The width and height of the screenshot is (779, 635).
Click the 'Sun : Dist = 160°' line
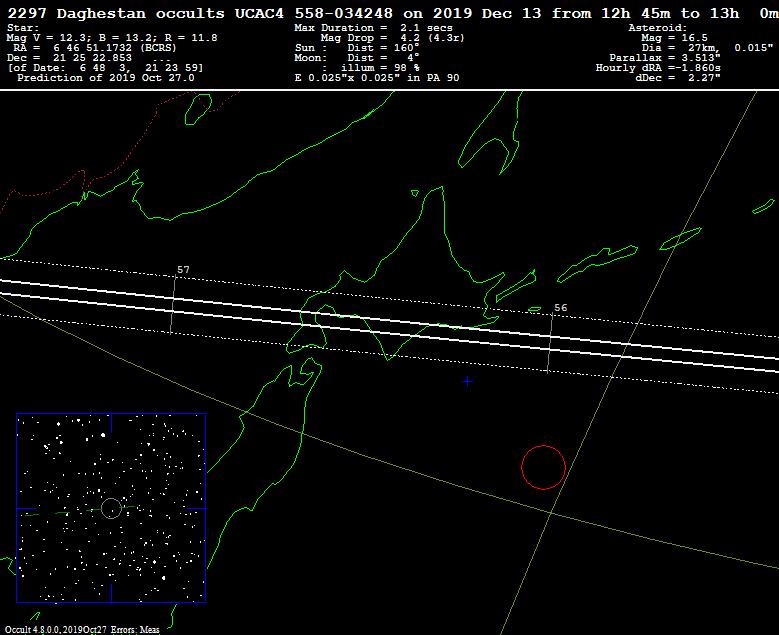(357, 48)
